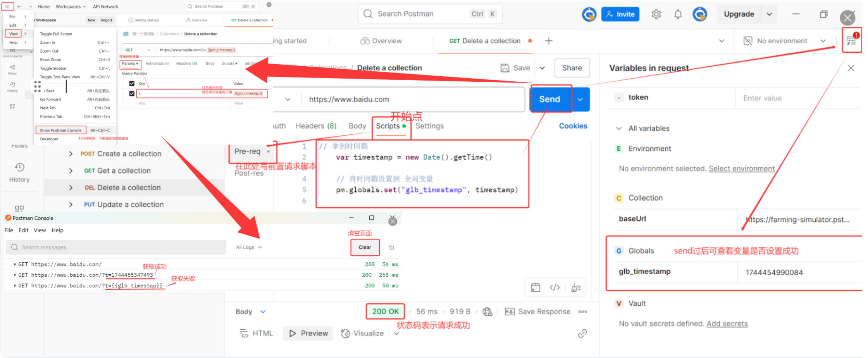This screenshot has height=358, width=868.
Task: Click Select environment link
Action: (742, 169)
